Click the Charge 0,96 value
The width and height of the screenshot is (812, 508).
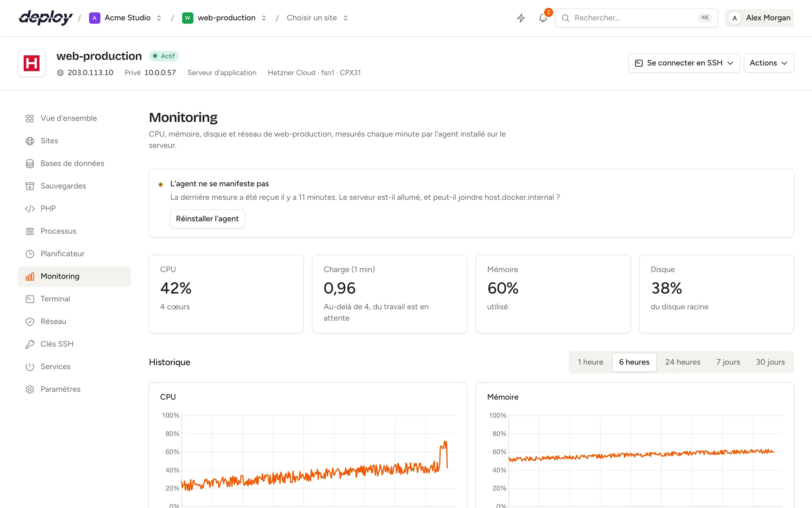pyautogui.click(x=339, y=288)
